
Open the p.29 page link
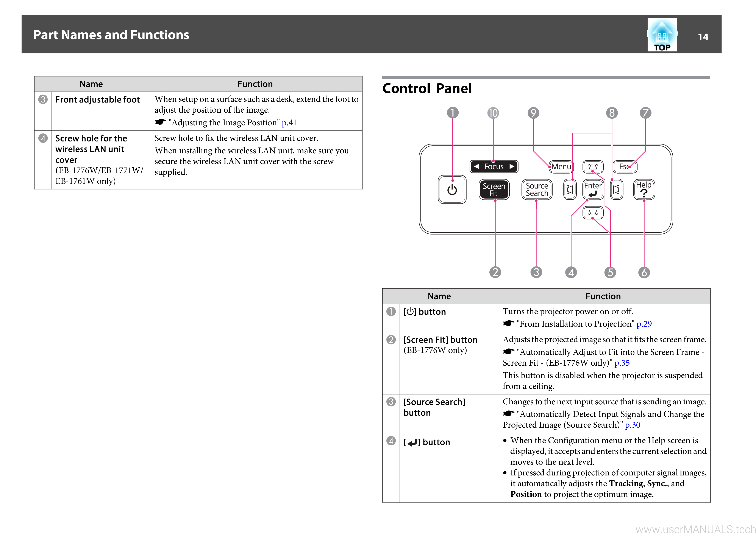pyautogui.click(x=644, y=324)
